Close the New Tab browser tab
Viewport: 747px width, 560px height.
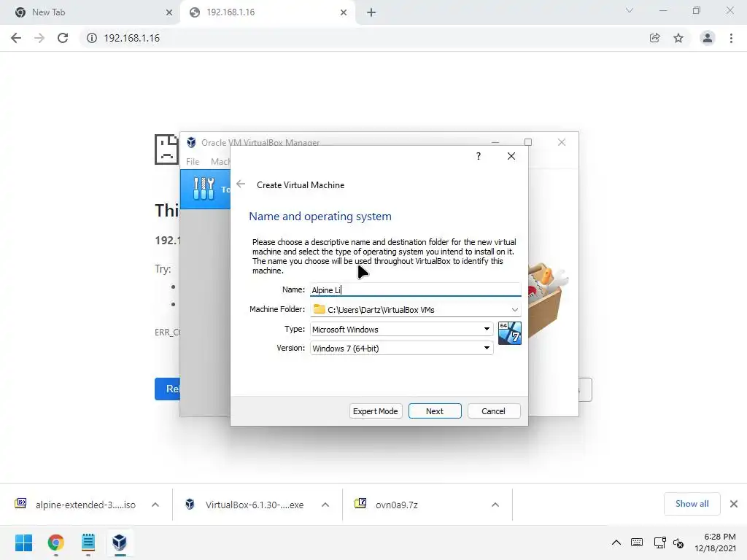(169, 12)
